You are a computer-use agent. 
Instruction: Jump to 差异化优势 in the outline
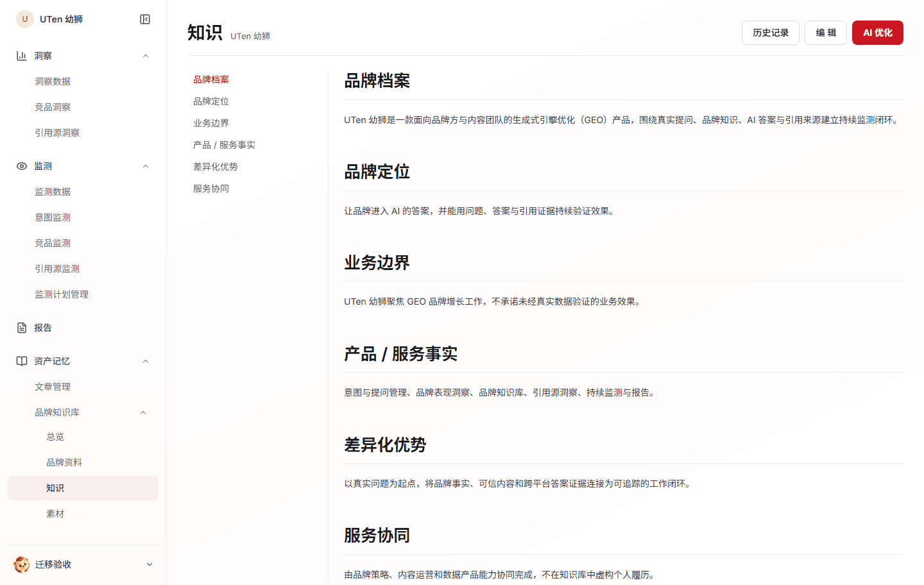216,167
